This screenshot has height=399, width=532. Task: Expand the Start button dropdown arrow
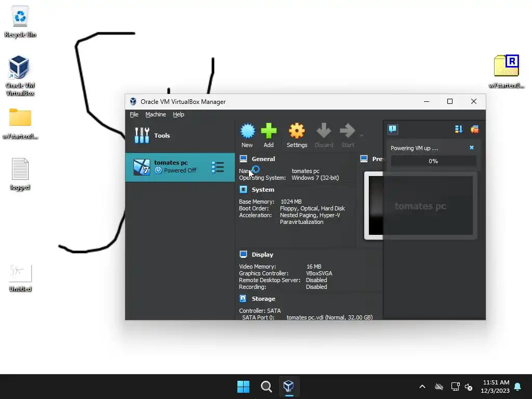click(x=362, y=136)
